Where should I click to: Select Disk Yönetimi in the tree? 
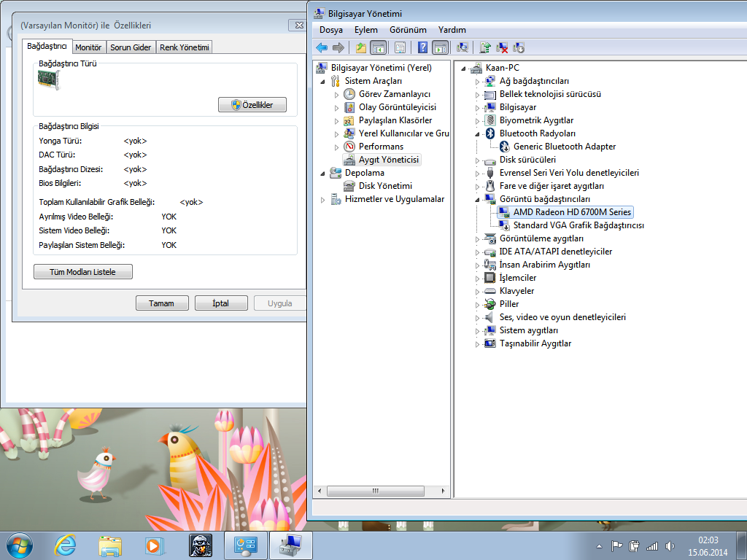385,186
